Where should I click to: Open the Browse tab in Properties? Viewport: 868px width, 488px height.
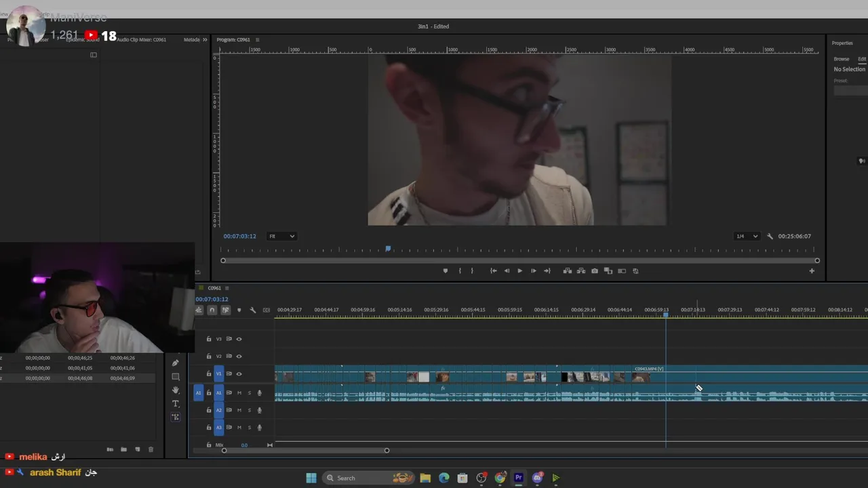(842, 59)
